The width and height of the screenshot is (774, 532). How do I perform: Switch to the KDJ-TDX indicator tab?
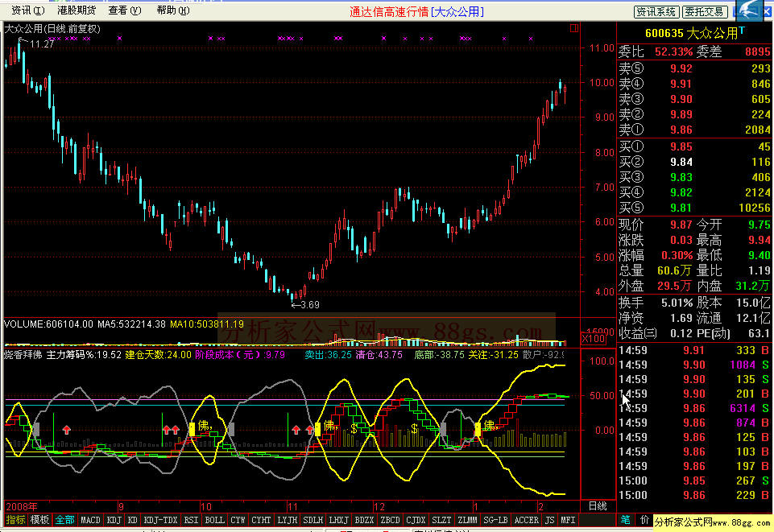point(160,520)
